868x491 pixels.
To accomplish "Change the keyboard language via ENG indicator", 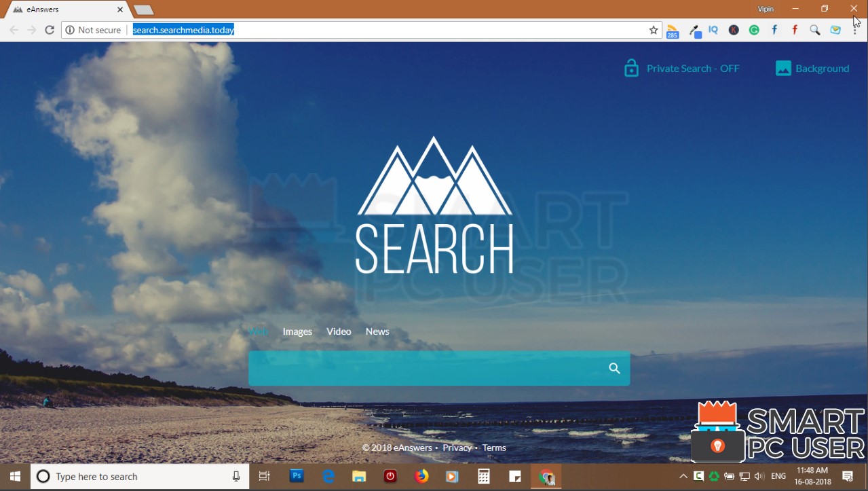I will pyautogui.click(x=778, y=476).
